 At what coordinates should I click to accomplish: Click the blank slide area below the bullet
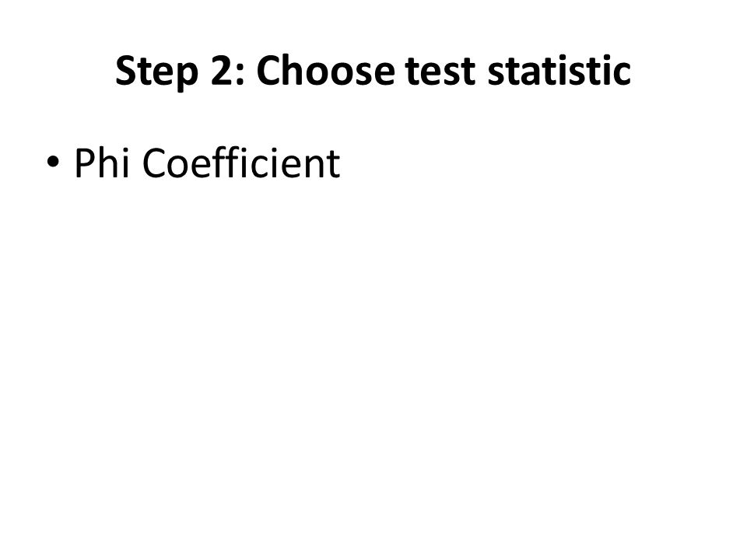click(373, 362)
